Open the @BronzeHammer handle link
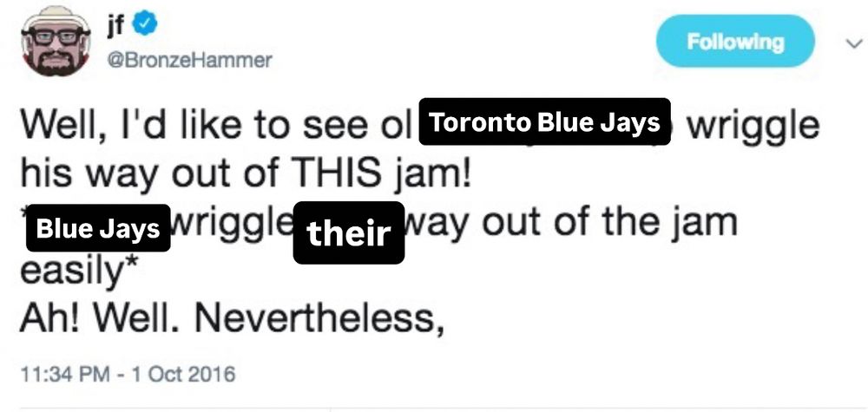Image resolution: width=868 pixels, height=412 pixels. [187, 60]
